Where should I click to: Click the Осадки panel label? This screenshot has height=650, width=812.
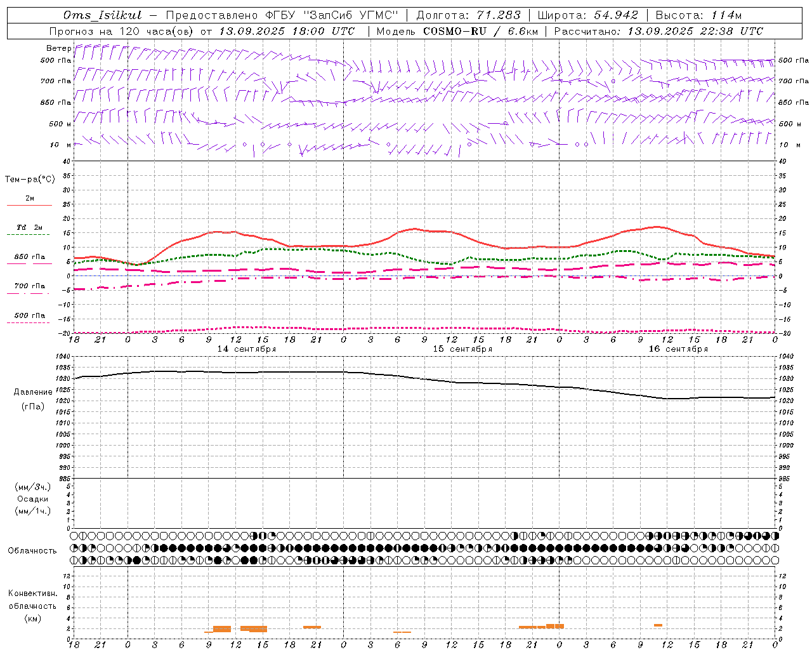[33, 499]
